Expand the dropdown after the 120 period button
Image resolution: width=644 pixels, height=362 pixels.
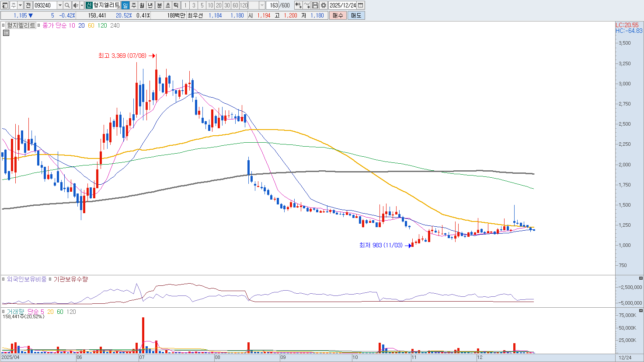pyautogui.click(x=262, y=5)
